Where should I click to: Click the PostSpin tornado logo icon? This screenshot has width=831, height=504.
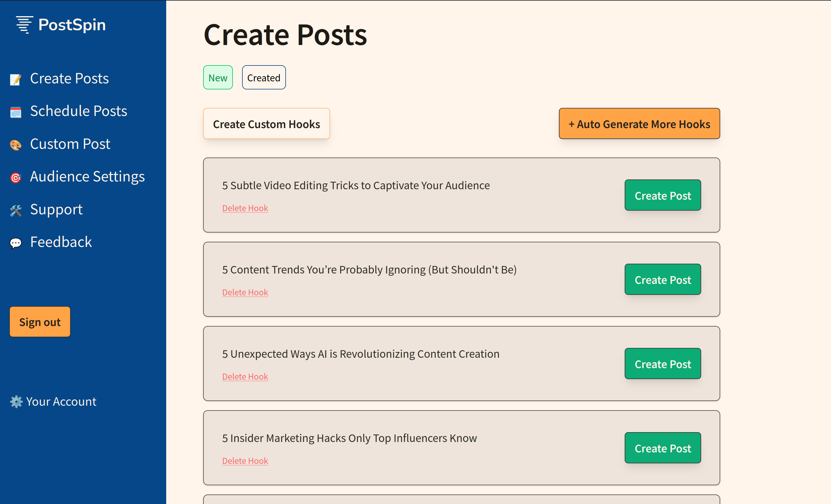tap(24, 25)
